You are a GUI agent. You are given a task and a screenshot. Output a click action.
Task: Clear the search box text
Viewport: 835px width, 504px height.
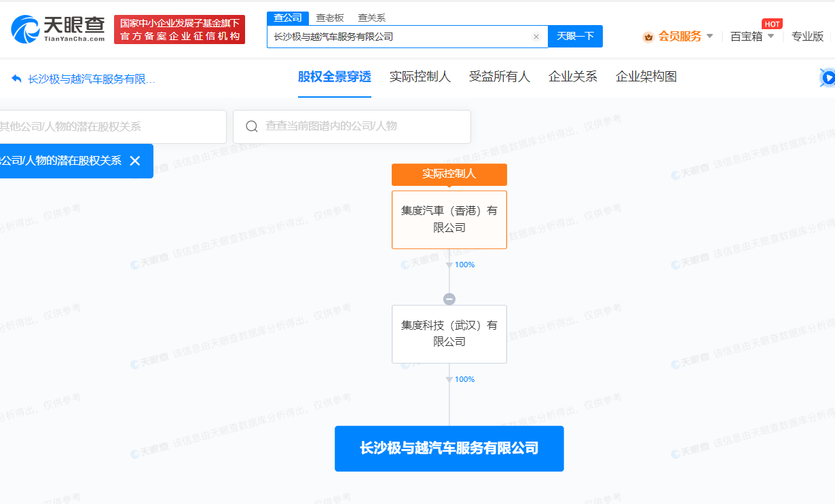(x=536, y=37)
